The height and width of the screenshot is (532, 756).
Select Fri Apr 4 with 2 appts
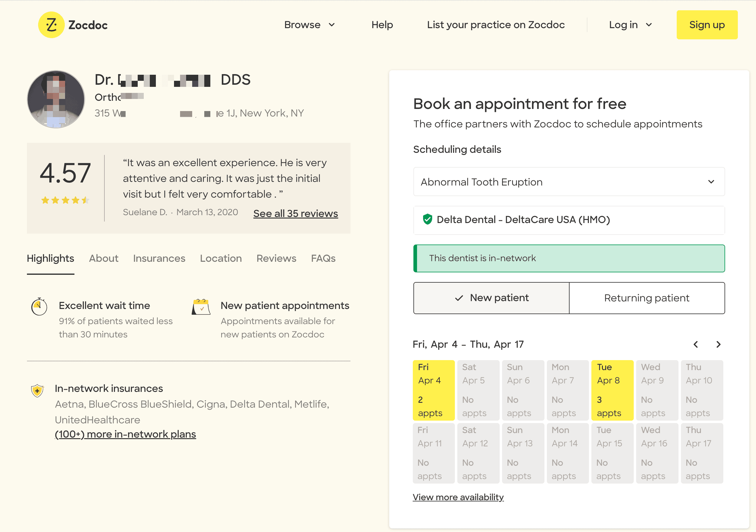click(433, 390)
